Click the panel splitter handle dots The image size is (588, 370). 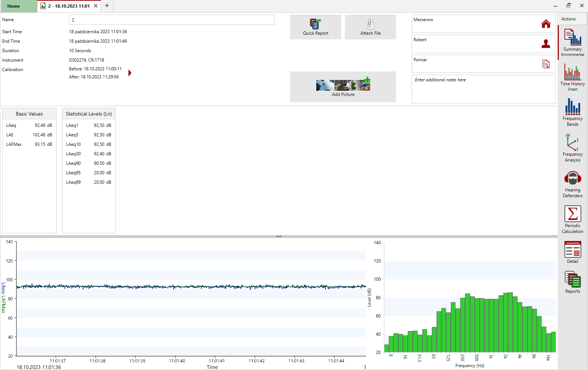(279, 237)
